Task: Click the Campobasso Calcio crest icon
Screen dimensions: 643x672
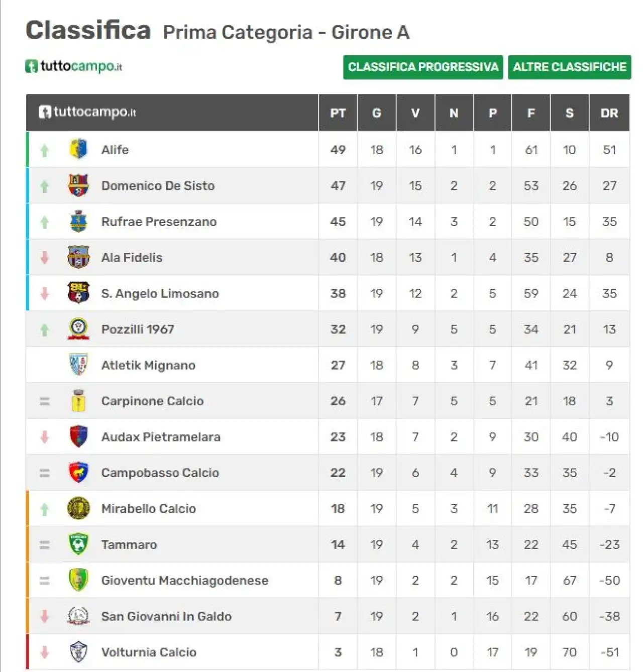Action: pyautogui.click(x=78, y=473)
